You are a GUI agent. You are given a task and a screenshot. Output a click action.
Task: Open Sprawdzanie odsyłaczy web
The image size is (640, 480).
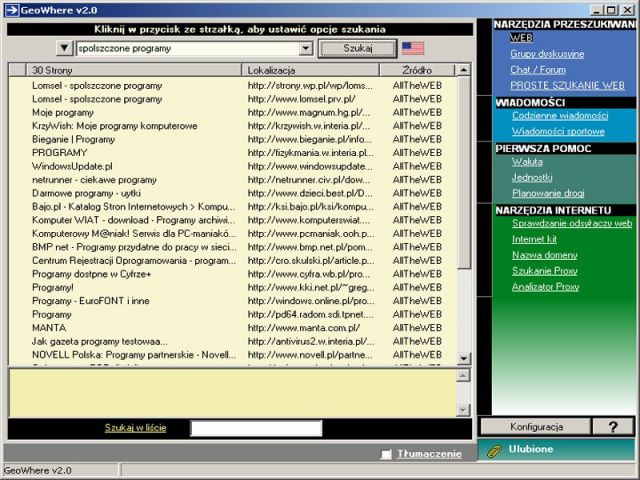[x=572, y=223]
